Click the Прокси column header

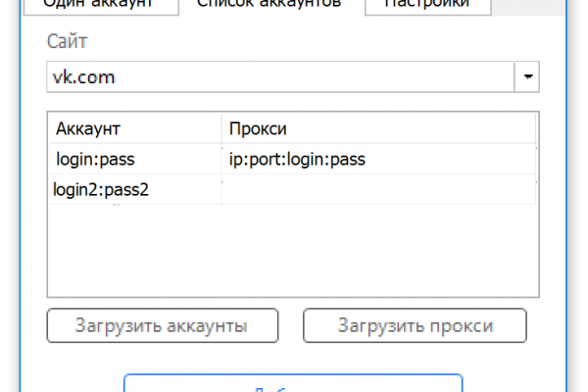378,128
